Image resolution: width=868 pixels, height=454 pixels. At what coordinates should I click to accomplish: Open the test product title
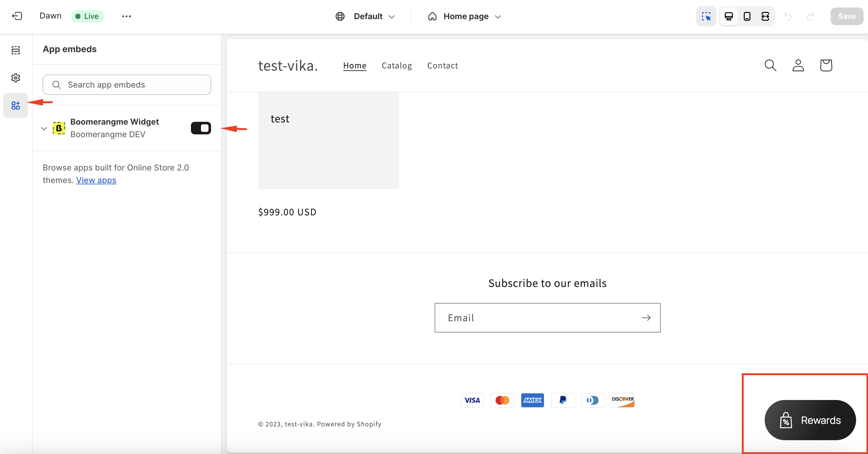pos(280,119)
